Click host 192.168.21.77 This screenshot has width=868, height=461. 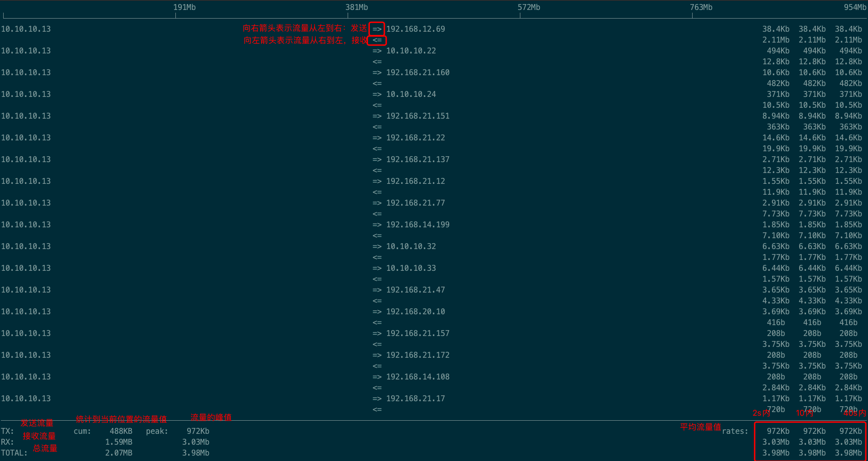pyautogui.click(x=415, y=203)
